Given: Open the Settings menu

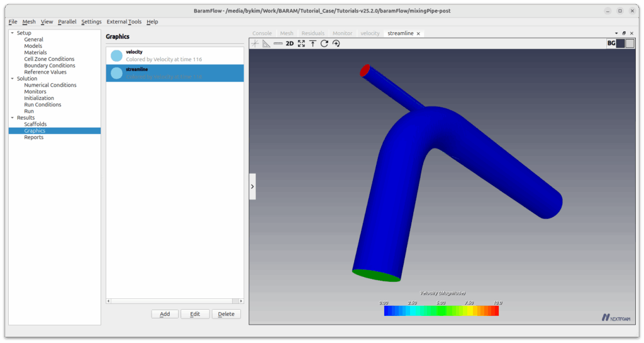Looking at the screenshot, I should [91, 22].
